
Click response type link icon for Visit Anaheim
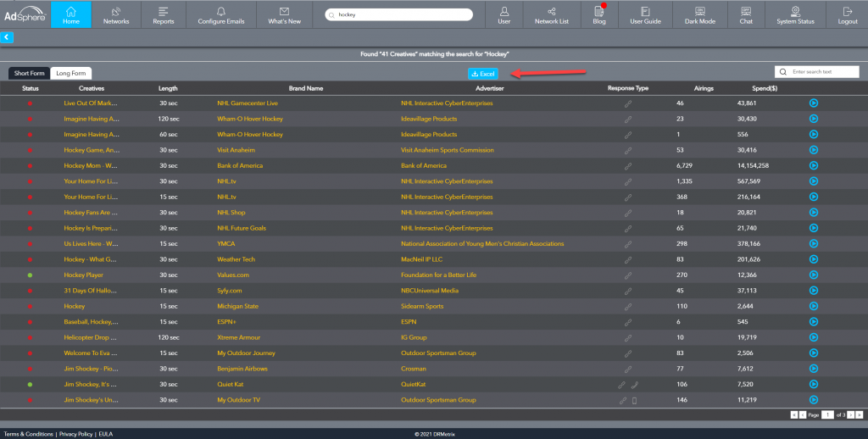[628, 150]
